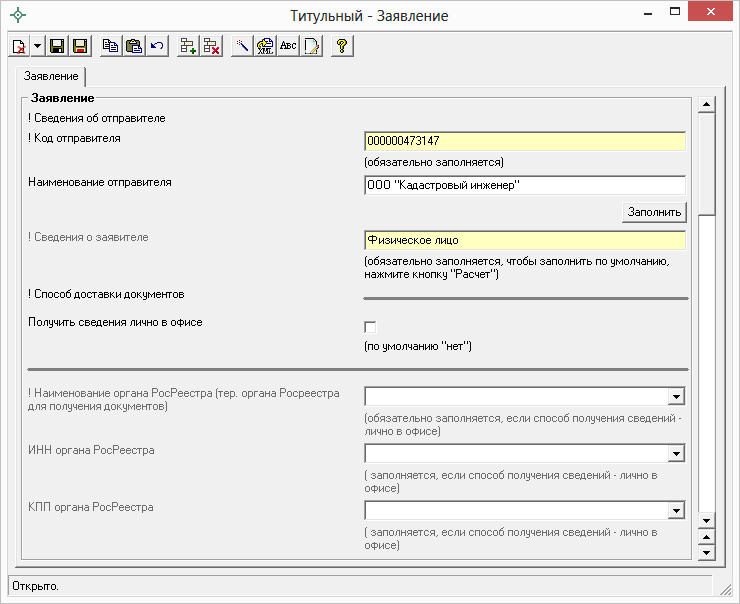Click the add node icon with green plus
The width and height of the screenshot is (740, 604).
[188, 46]
